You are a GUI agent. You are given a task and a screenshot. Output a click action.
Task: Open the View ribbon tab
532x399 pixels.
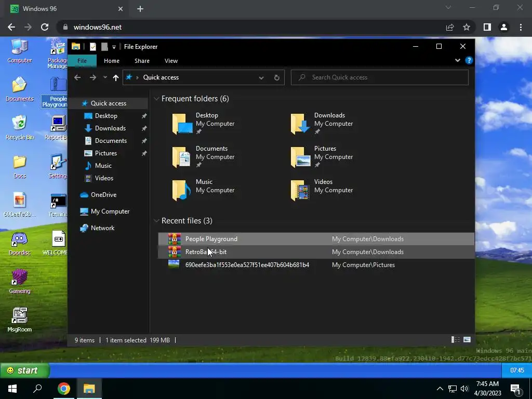pyautogui.click(x=171, y=61)
